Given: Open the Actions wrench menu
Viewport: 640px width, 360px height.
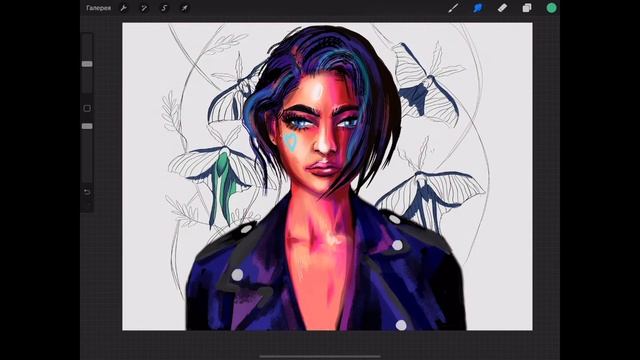Looking at the screenshot, I should [x=123, y=8].
